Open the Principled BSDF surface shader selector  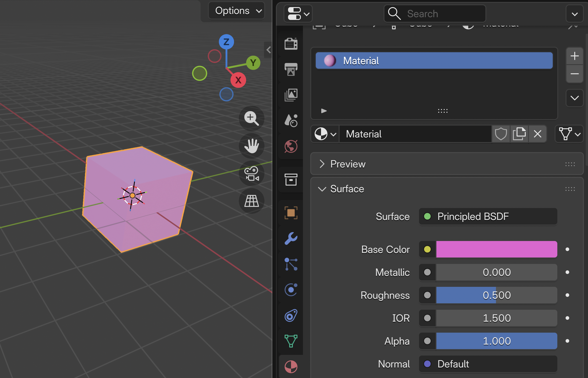[488, 216]
